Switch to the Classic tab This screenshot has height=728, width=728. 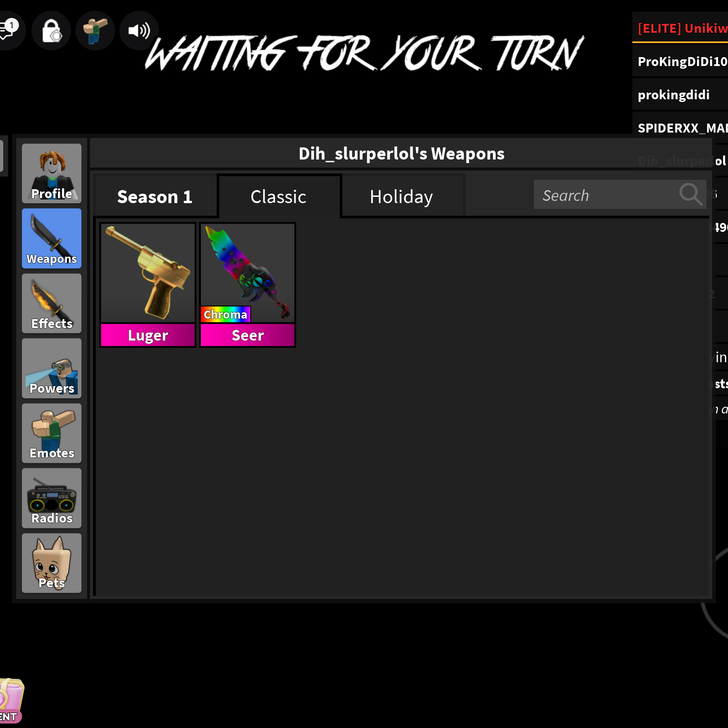tap(279, 197)
